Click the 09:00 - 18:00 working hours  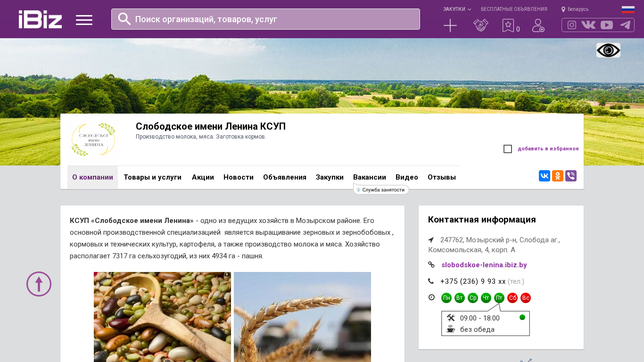(480, 318)
